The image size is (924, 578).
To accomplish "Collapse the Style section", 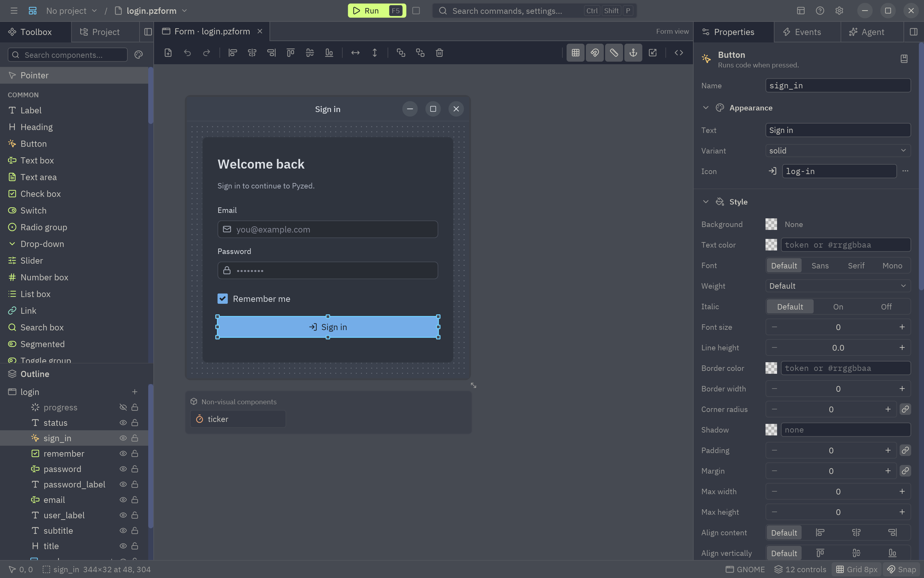I will [706, 202].
